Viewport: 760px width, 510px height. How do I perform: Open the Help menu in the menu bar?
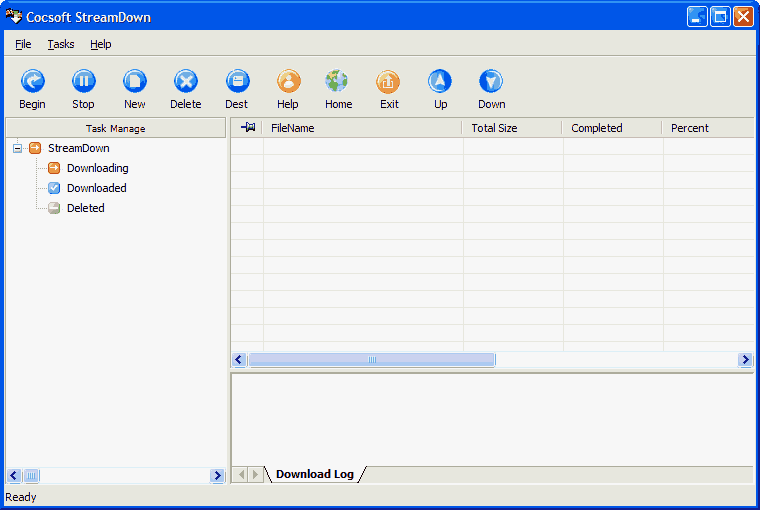pyautogui.click(x=100, y=44)
